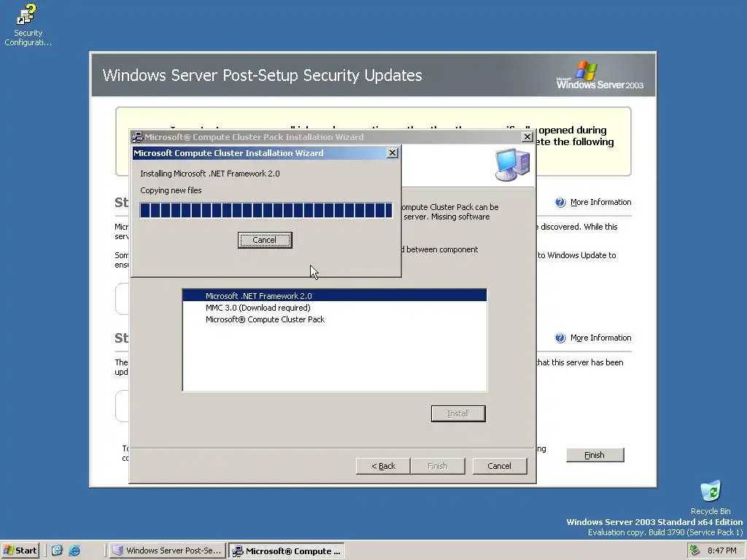Click the lower More Information help icon

click(560, 338)
